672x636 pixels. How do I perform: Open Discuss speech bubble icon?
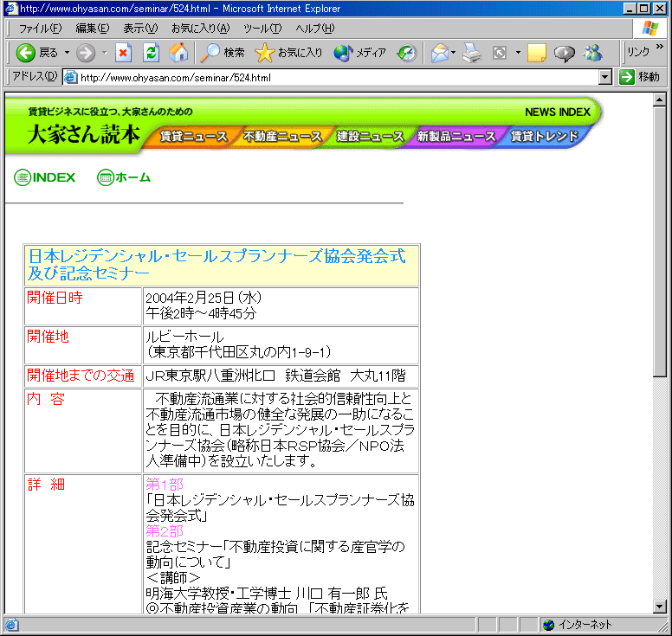(x=565, y=53)
